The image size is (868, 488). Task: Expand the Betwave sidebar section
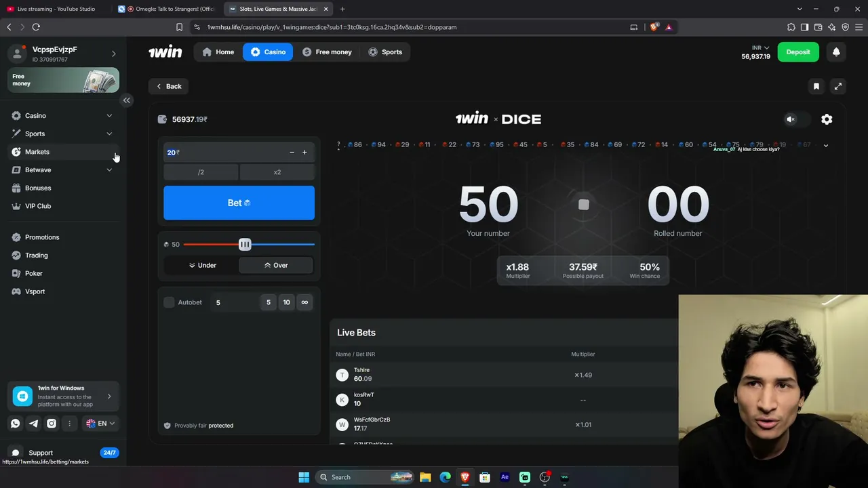(x=109, y=170)
